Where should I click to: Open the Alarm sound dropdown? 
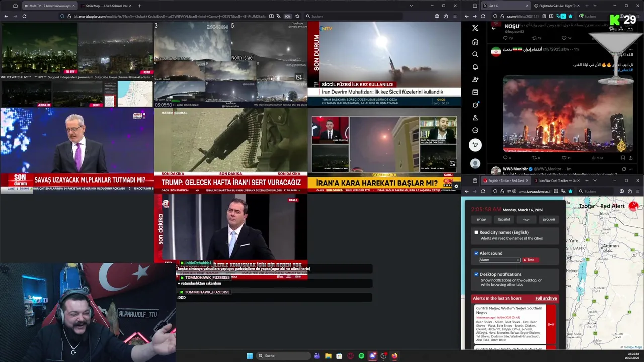tap(499, 260)
